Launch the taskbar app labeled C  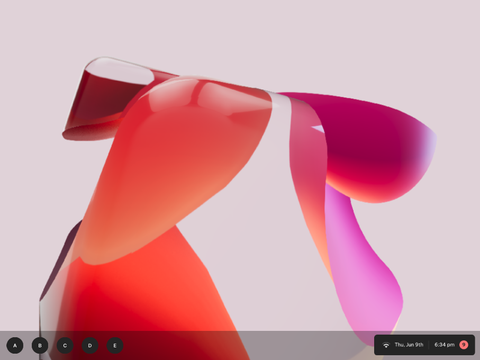(65, 345)
